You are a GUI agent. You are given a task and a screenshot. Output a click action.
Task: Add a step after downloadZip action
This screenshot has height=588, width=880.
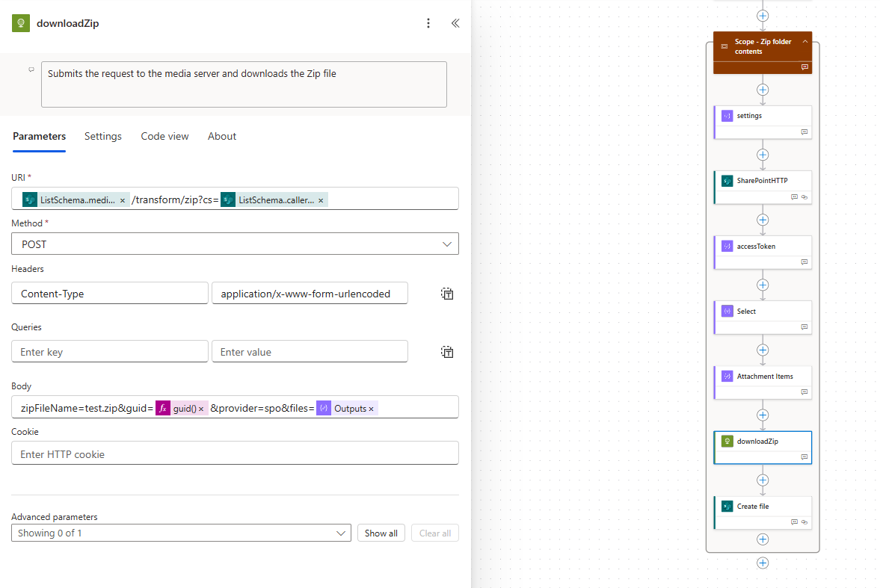[x=762, y=480]
